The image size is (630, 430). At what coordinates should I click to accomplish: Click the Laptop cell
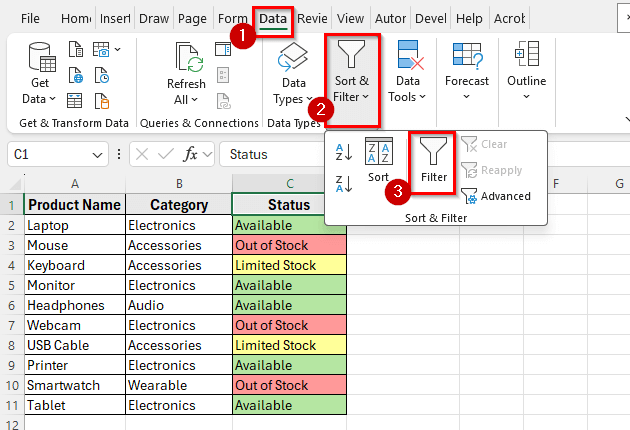[75, 225]
